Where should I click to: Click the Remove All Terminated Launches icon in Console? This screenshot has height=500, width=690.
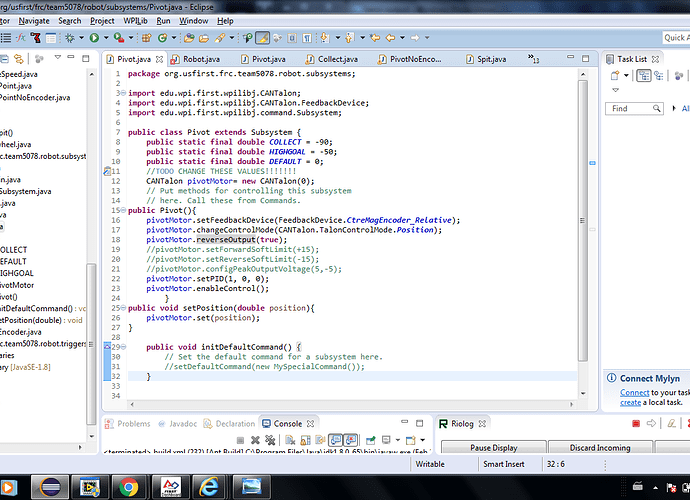pyautogui.click(x=270, y=440)
